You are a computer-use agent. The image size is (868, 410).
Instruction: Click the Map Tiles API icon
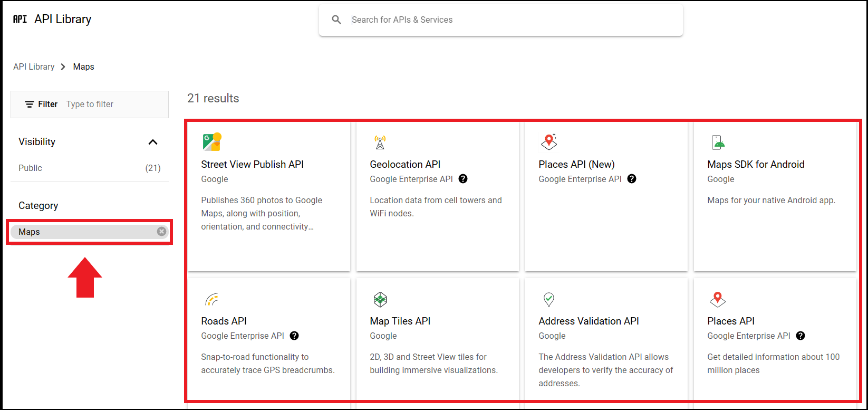click(380, 300)
